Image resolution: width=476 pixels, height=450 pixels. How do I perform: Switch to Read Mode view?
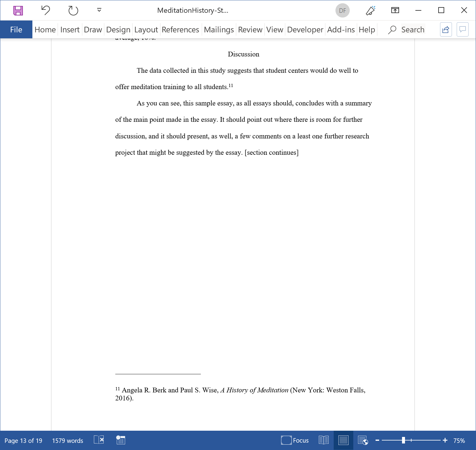pos(324,440)
